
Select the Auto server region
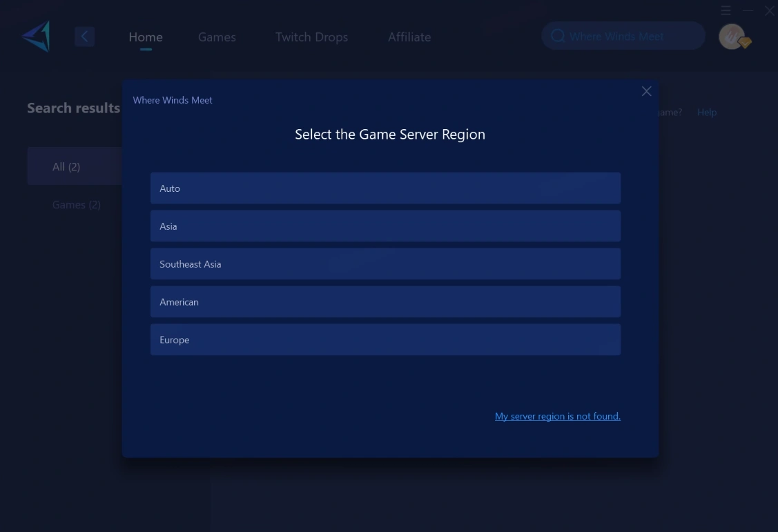pyautogui.click(x=385, y=188)
